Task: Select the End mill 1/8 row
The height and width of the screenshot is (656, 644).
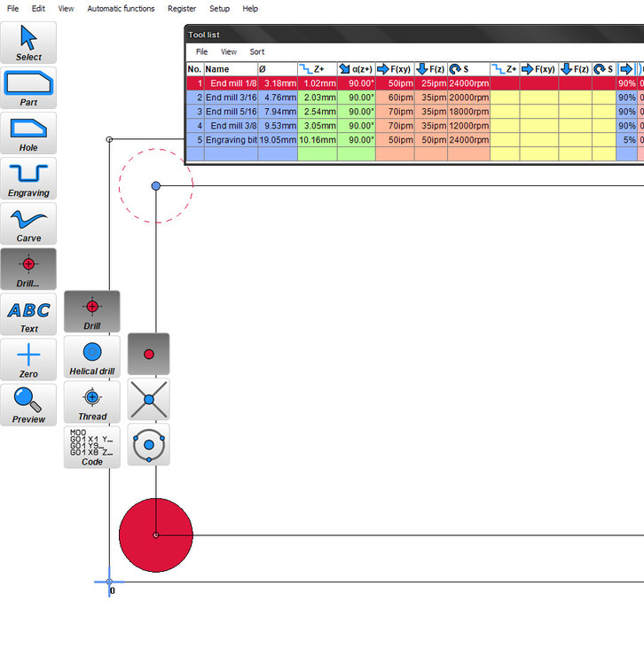Action: pyautogui.click(x=231, y=83)
